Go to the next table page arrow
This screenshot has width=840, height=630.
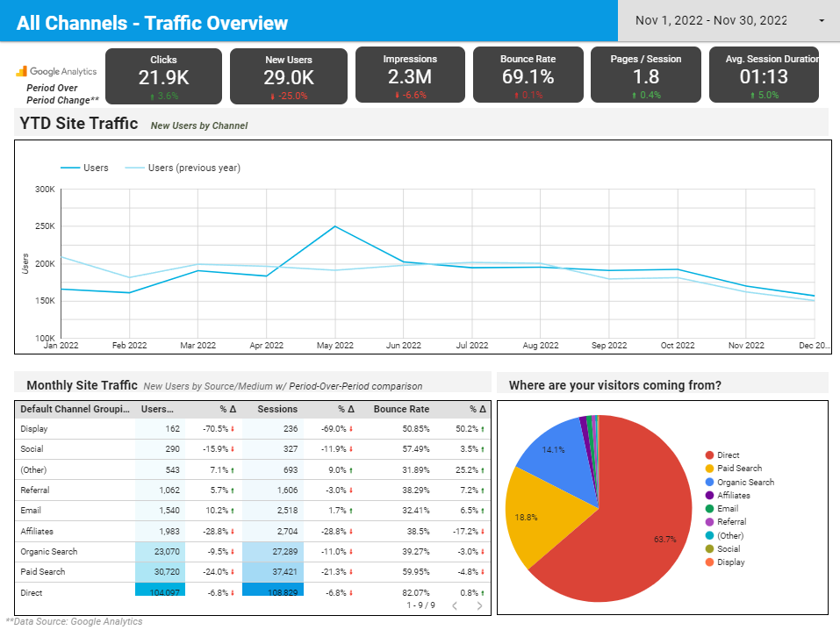(479, 606)
